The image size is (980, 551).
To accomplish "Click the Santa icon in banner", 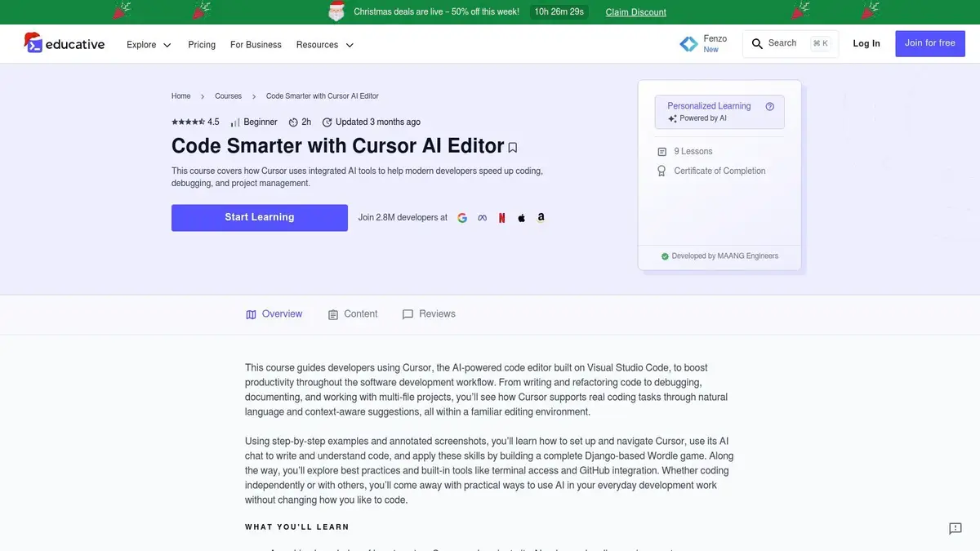I will [x=336, y=11].
